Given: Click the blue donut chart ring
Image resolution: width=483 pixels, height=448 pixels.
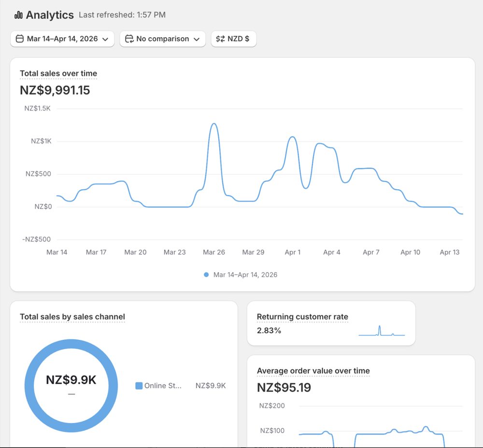Looking at the screenshot, I should 71,344.
